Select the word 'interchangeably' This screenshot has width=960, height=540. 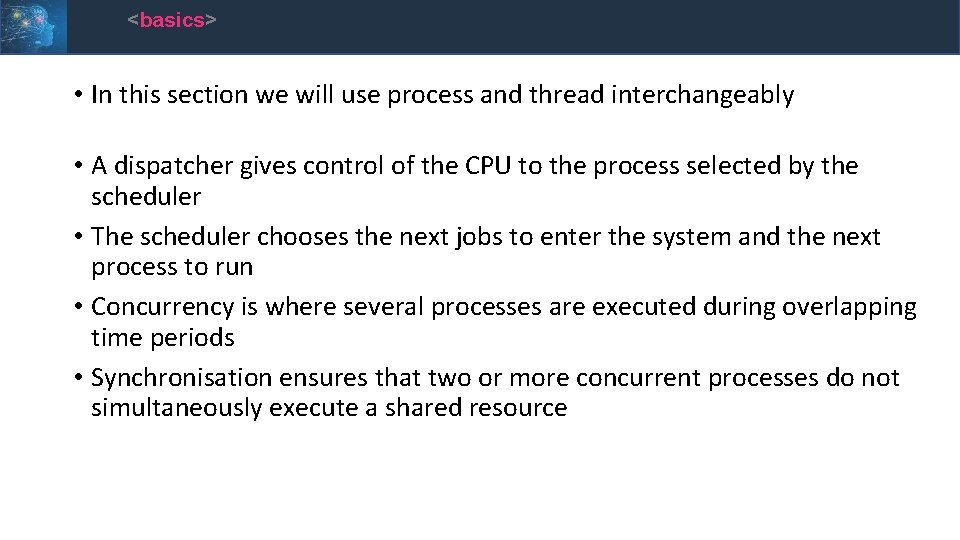(x=702, y=95)
